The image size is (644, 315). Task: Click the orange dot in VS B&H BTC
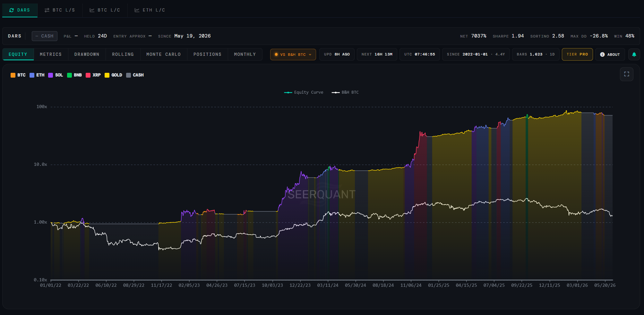276,55
